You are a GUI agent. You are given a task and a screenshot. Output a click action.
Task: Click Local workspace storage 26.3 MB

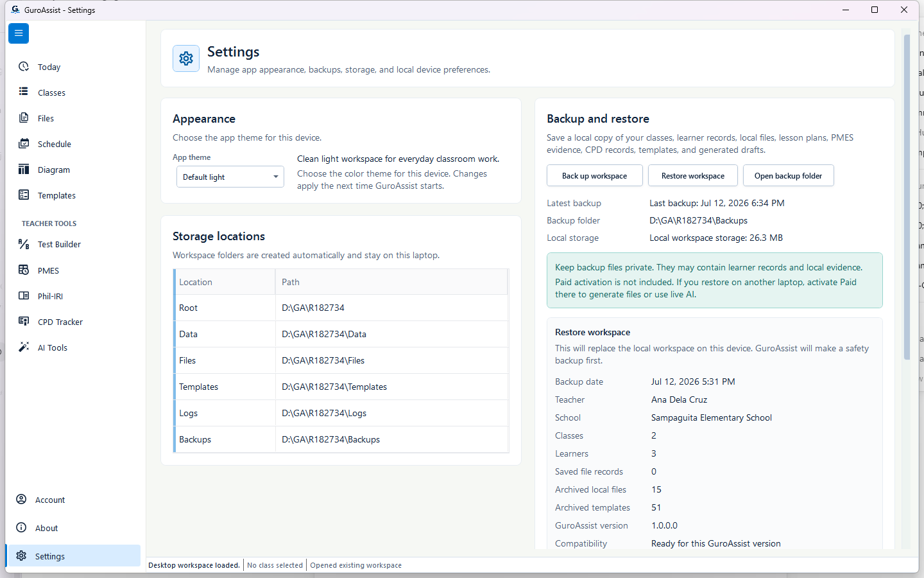(x=716, y=238)
